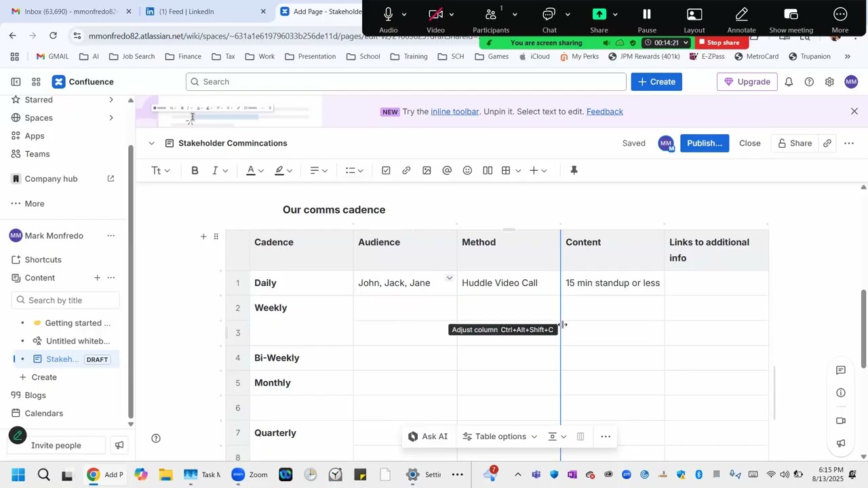Insert a table from the toolbar
The height and width of the screenshot is (488, 868).
click(507, 171)
